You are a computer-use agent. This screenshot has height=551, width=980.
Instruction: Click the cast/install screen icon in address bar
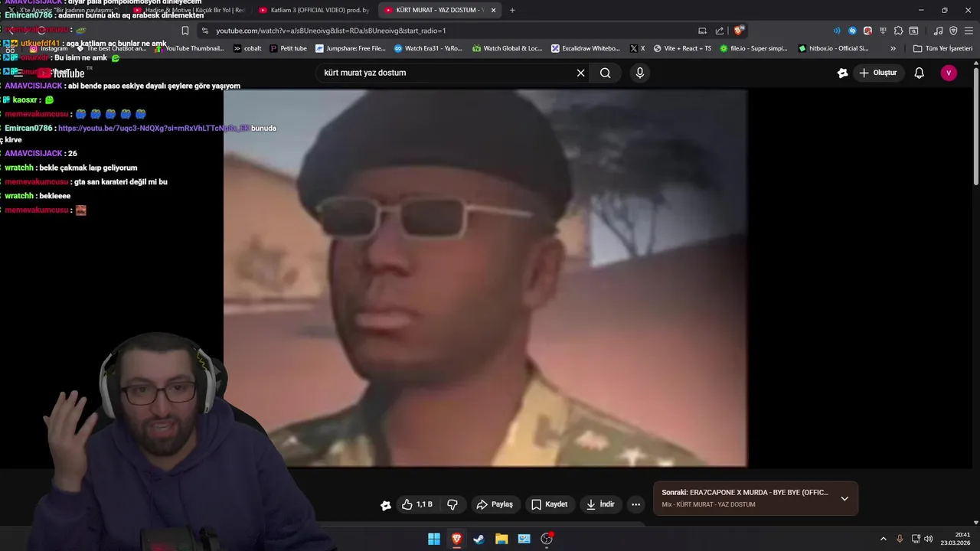coord(702,31)
